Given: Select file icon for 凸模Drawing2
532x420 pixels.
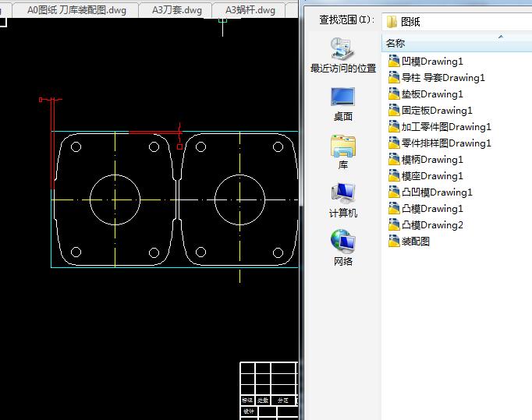Looking at the screenshot, I should [394, 224].
